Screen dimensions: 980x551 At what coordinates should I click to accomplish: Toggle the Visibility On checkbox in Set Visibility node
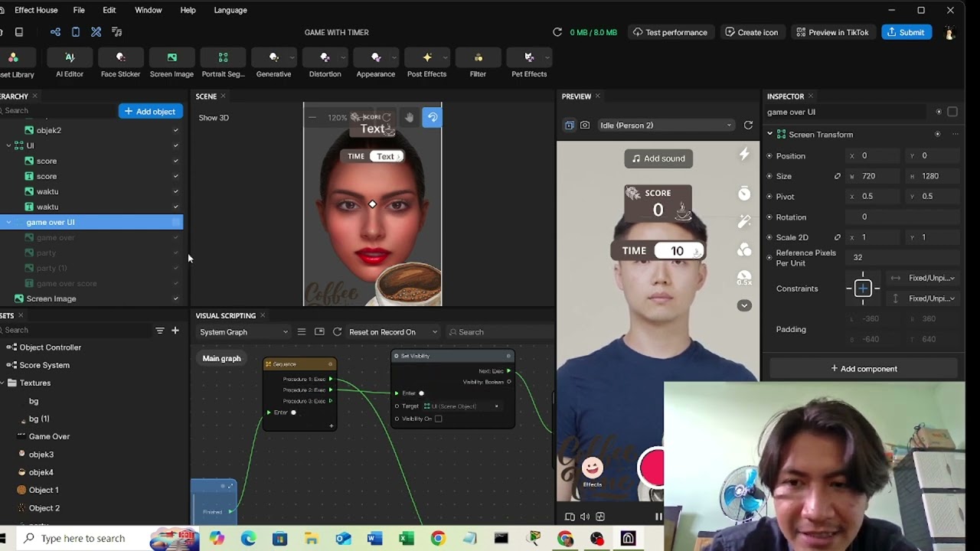(438, 419)
